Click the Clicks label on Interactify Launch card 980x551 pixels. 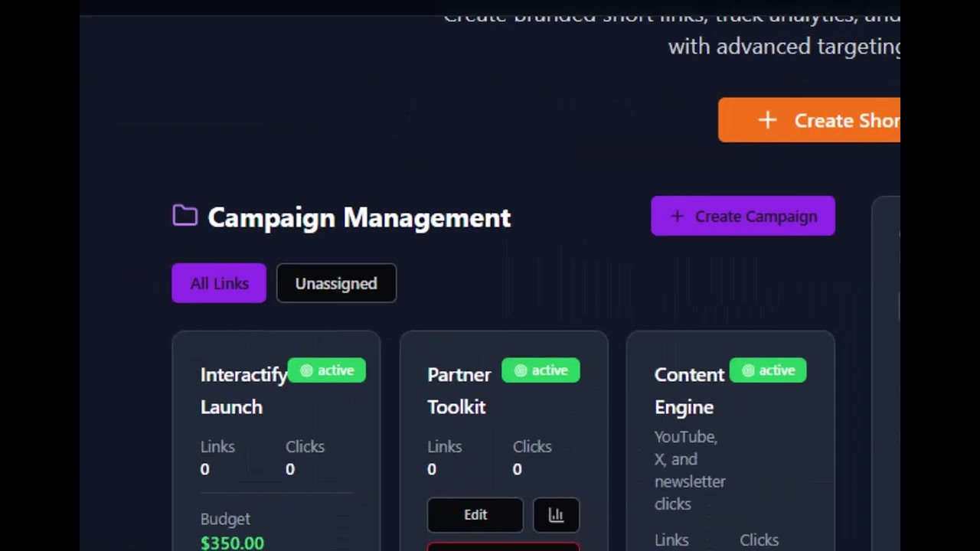coord(305,446)
